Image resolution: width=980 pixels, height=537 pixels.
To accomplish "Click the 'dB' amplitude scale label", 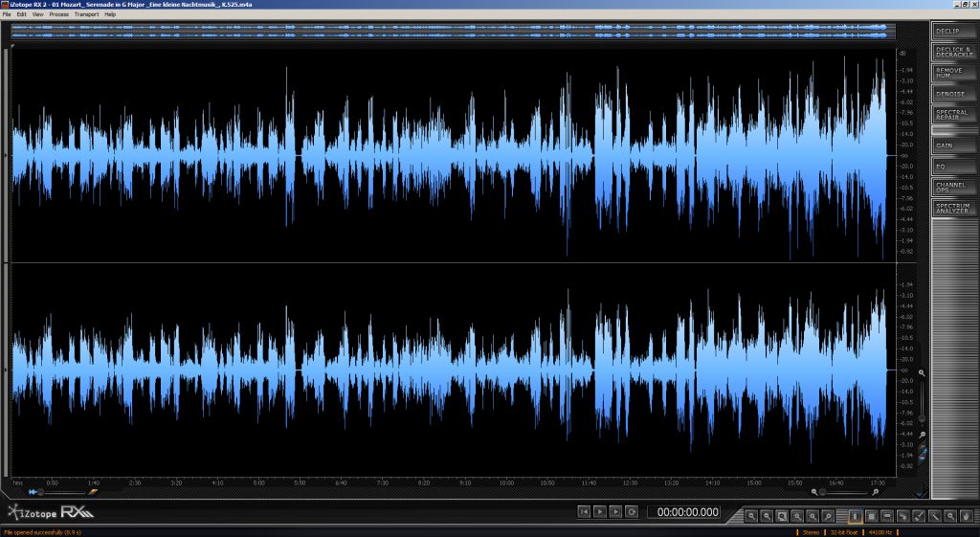I will tap(902, 54).
